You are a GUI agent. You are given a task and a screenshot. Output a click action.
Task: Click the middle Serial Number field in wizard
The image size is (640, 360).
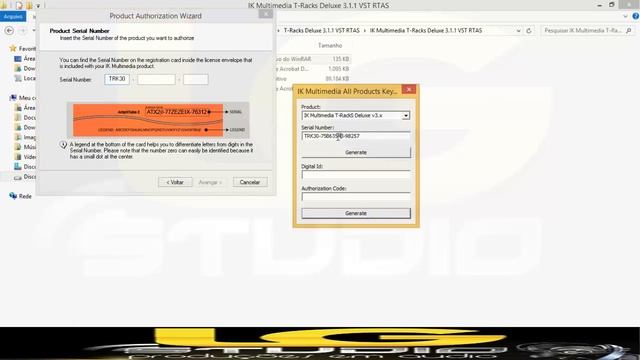pyautogui.click(x=156, y=79)
